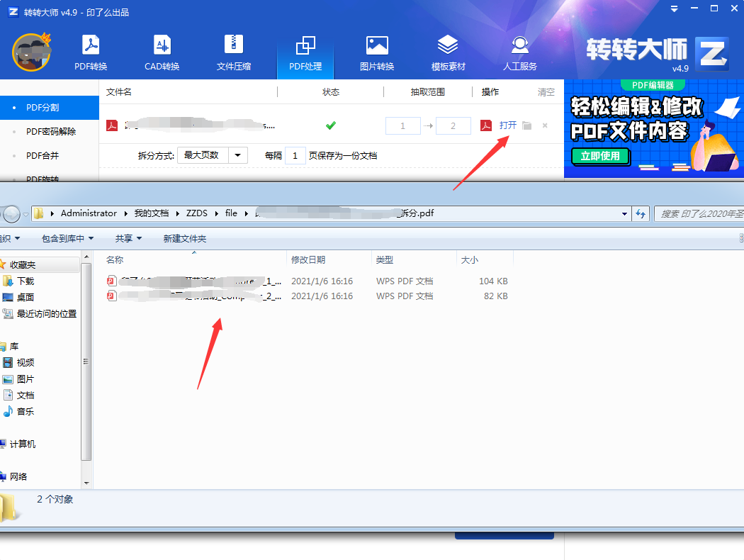Click 计算机 in the navigation pane
The height and width of the screenshot is (560, 744).
[22, 444]
